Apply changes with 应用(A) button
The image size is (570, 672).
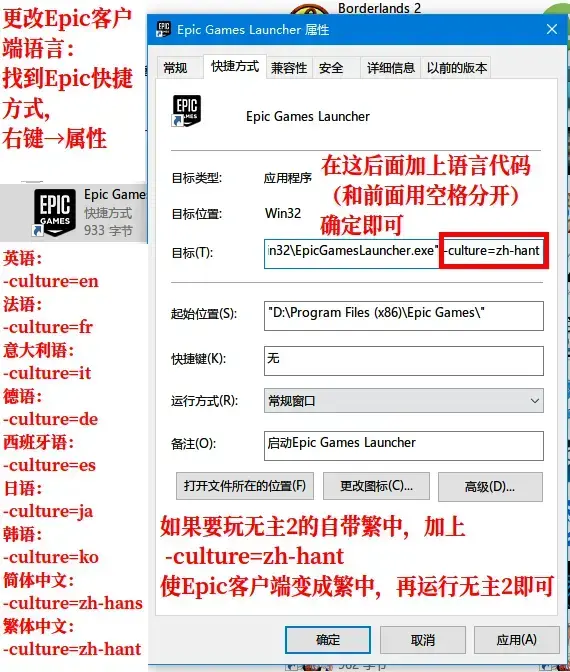point(516,640)
